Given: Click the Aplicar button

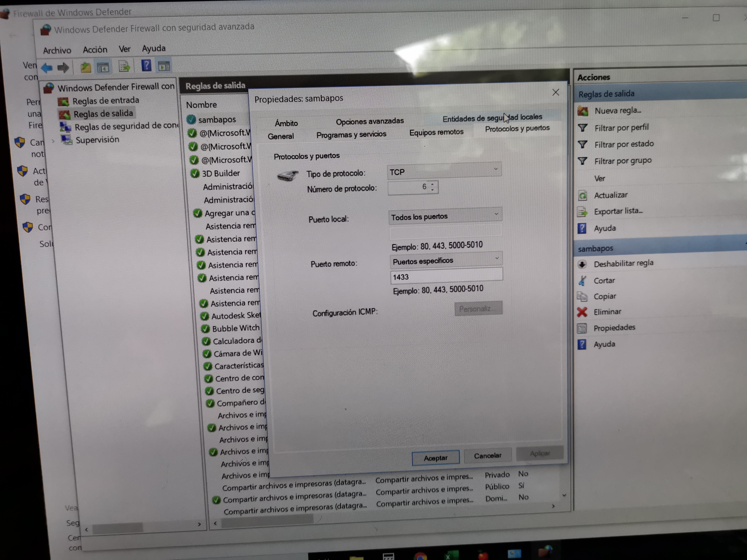Looking at the screenshot, I should (540, 453).
